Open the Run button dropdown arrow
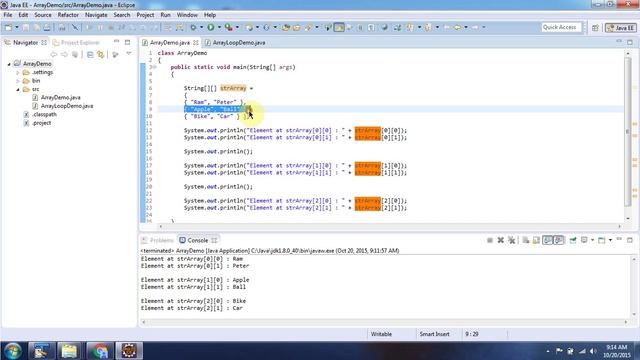Screen dimensions: 640x360 click(219, 27)
